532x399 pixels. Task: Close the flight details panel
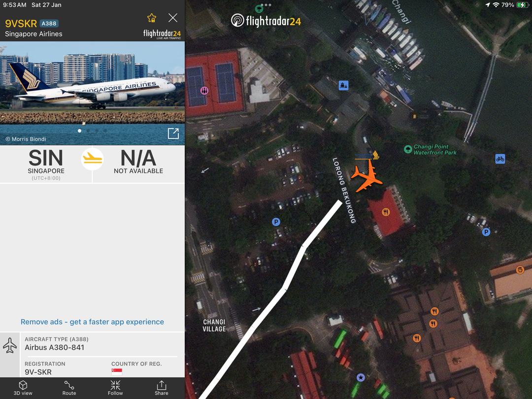coord(173,18)
